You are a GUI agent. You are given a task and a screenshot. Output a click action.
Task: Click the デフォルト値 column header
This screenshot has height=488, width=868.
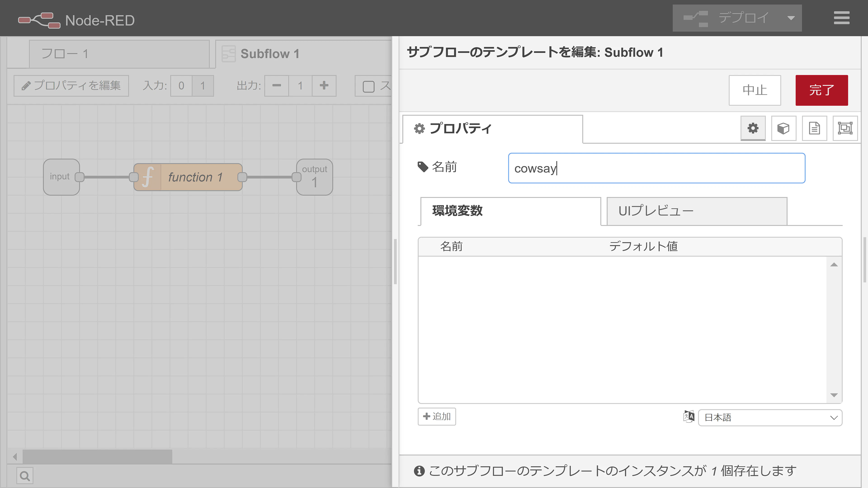643,246
